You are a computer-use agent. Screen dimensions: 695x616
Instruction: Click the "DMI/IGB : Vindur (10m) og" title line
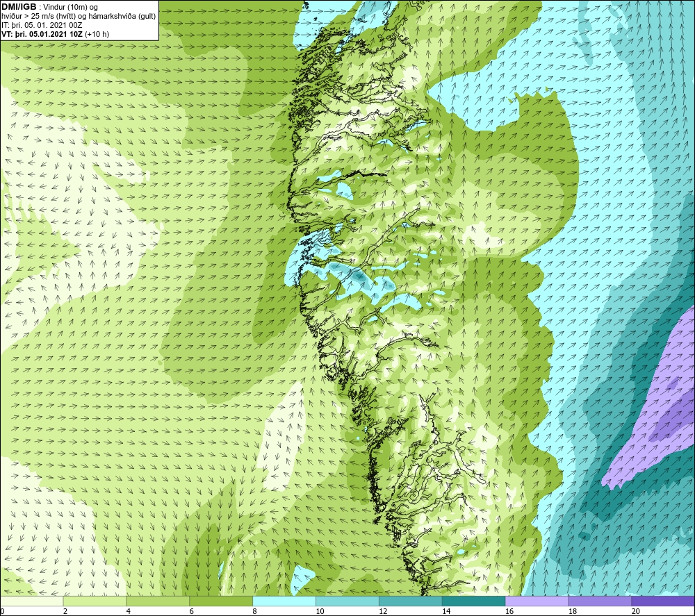49,7
